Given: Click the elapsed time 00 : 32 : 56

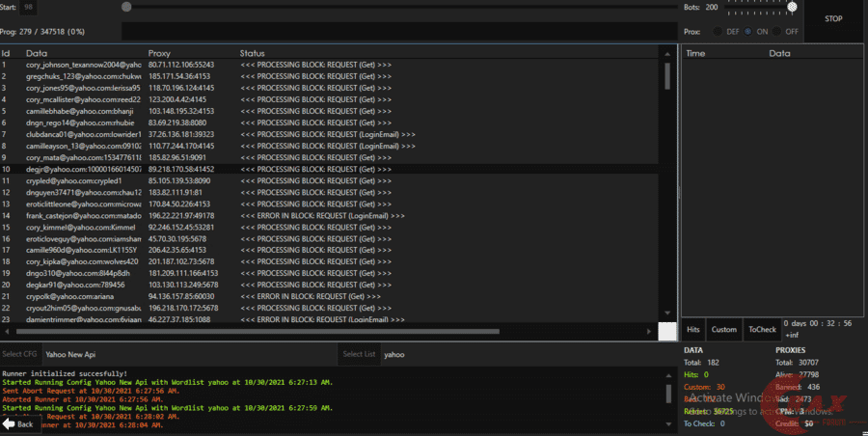Looking at the screenshot, I should [830, 323].
